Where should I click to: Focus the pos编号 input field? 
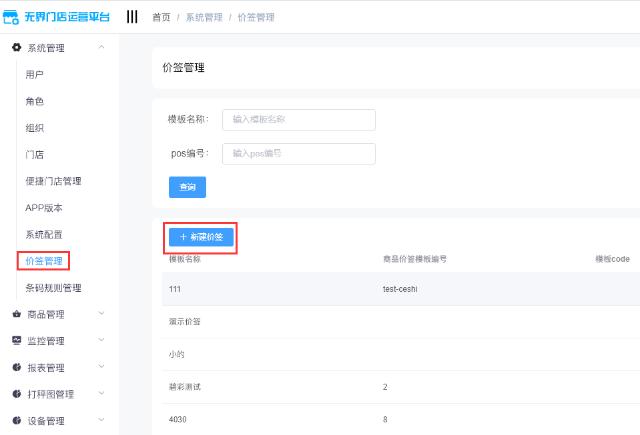click(x=299, y=154)
